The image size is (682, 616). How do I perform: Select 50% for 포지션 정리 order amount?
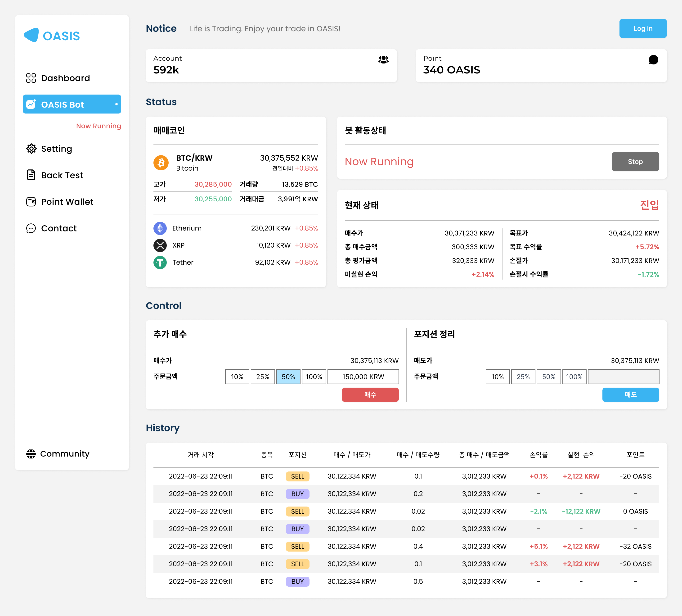[549, 377]
